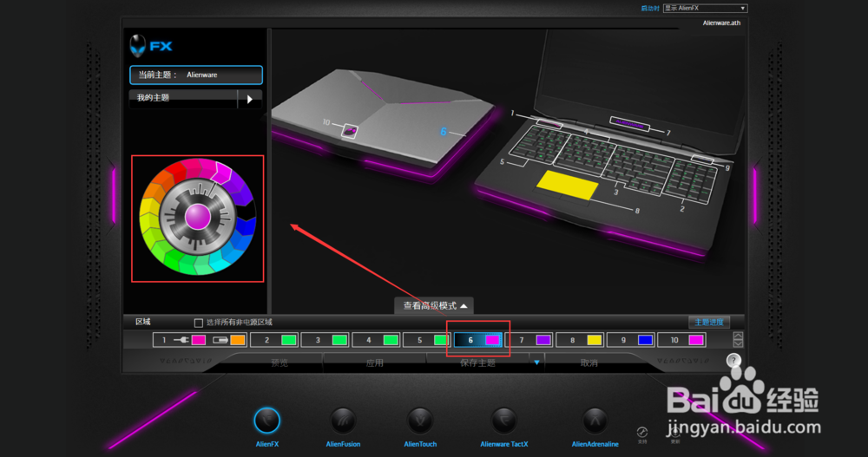Open the 保存主题 dropdown arrow

click(536, 363)
